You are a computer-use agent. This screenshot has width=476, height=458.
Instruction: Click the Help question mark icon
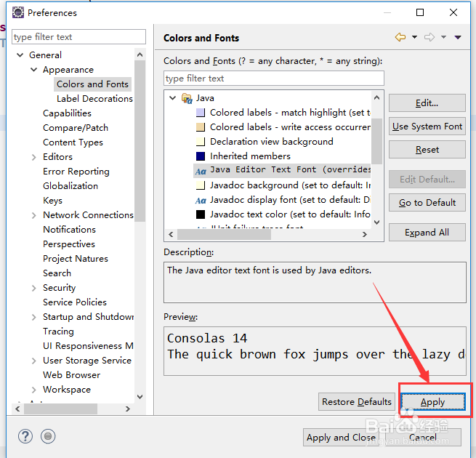pos(25,436)
